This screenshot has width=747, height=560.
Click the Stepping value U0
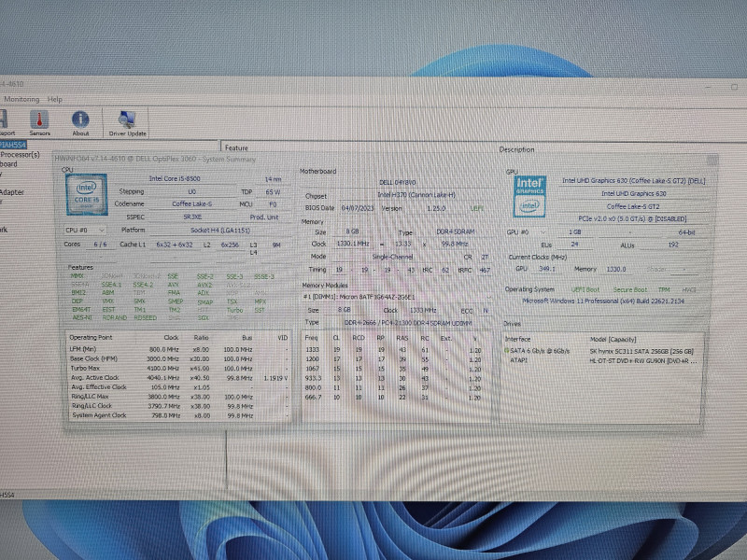point(191,191)
